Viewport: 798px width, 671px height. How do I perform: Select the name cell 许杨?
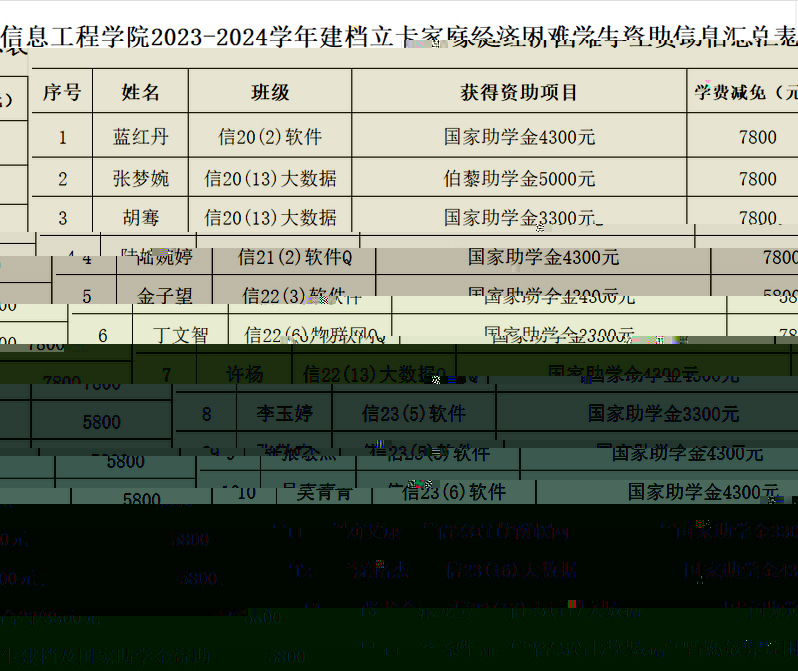pos(244,375)
